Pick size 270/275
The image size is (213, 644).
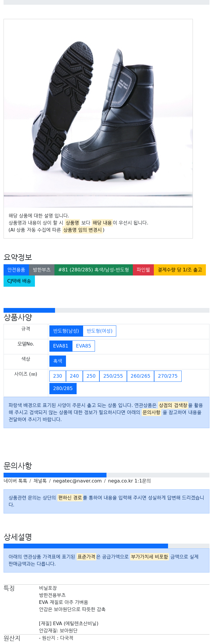[168, 376]
